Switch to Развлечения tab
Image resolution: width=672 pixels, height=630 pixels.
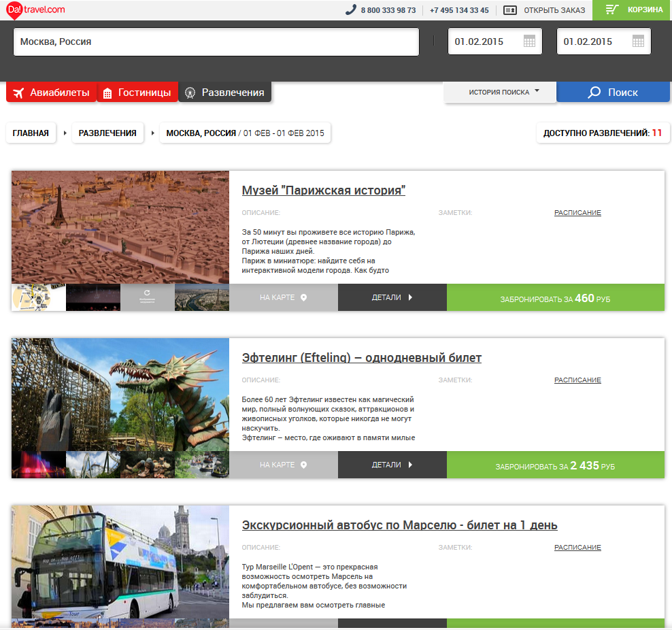225,92
